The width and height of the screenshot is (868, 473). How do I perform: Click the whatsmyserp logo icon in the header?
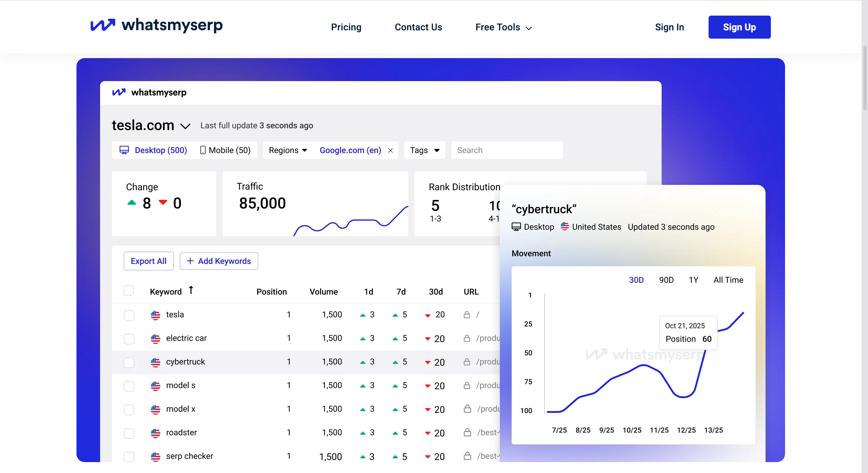(103, 26)
